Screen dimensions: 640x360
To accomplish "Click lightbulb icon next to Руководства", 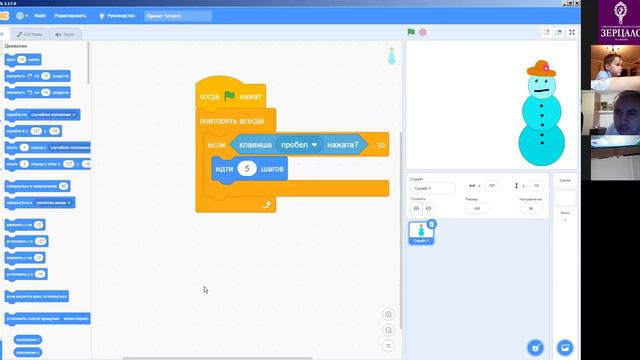I will 102,16.
